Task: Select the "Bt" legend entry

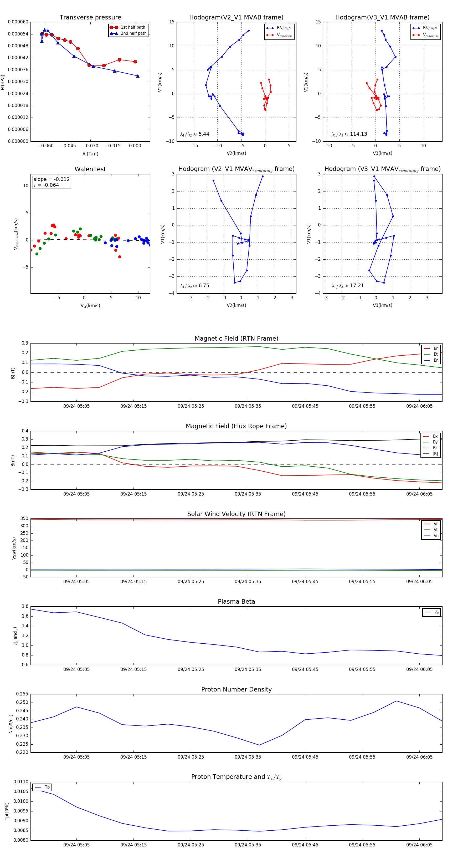Action: coord(431,354)
